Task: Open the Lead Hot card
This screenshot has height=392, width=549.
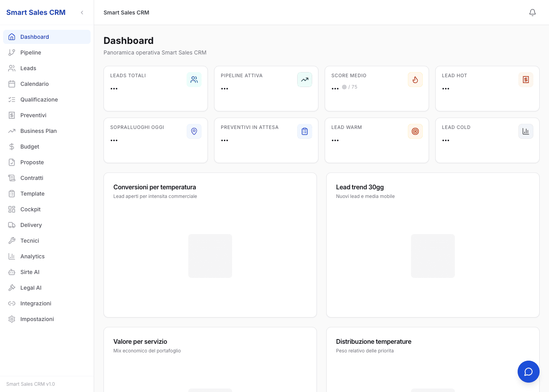Action: tap(487, 89)
